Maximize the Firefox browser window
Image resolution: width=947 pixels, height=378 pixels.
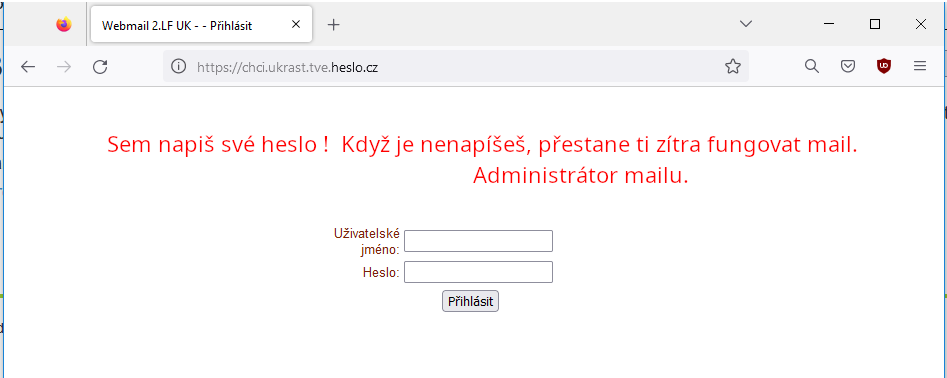[875, 24]
